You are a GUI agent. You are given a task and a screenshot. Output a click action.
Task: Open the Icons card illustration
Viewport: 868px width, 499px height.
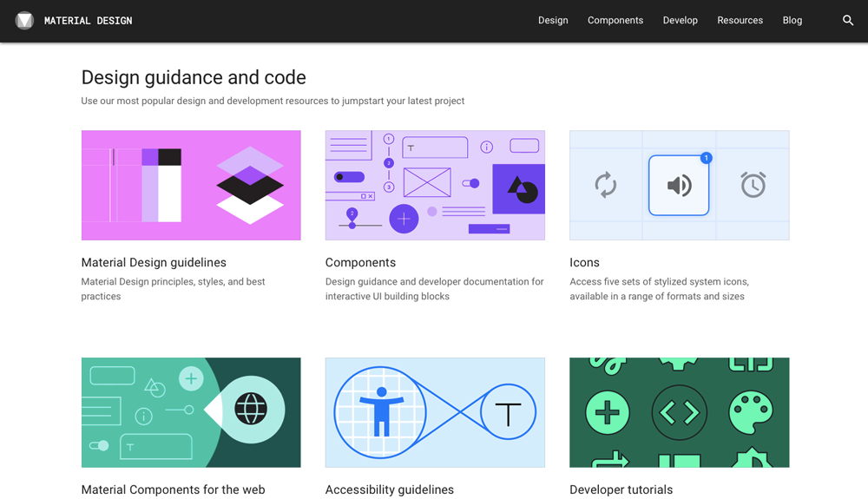(x=680, y=186)
